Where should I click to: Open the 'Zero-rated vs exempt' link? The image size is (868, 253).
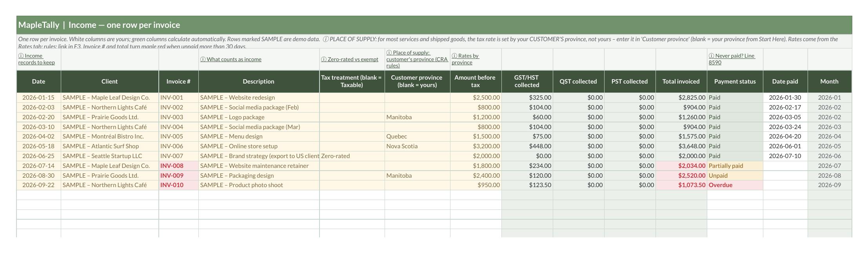(x=350, y=59)
